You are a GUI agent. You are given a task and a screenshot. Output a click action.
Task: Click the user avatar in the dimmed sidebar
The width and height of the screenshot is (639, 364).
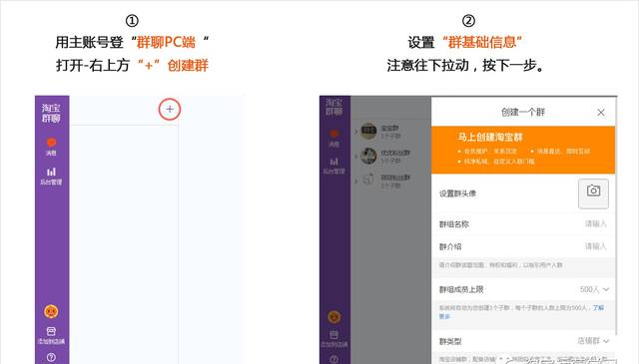click(333, 317)
